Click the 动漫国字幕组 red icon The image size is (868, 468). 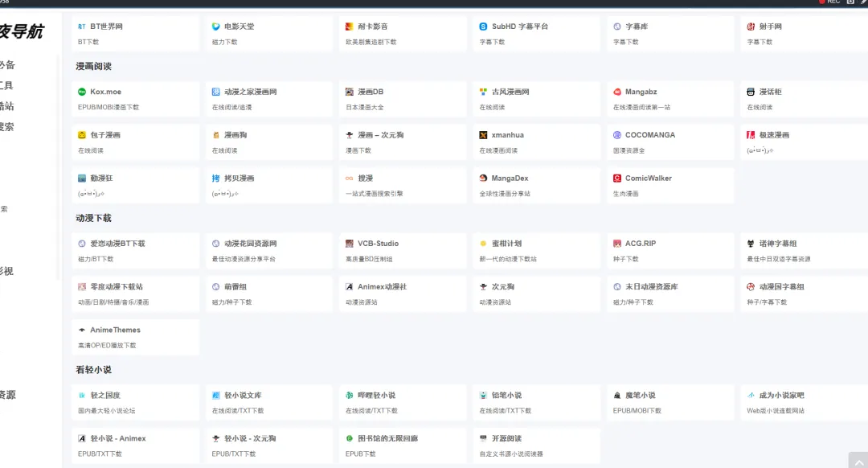coord(751,287)
